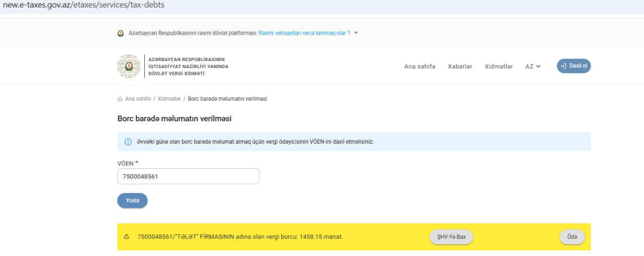Click the Daxil ol login button
This screenshot has height=256, width=644.
[x=574, y=66]
